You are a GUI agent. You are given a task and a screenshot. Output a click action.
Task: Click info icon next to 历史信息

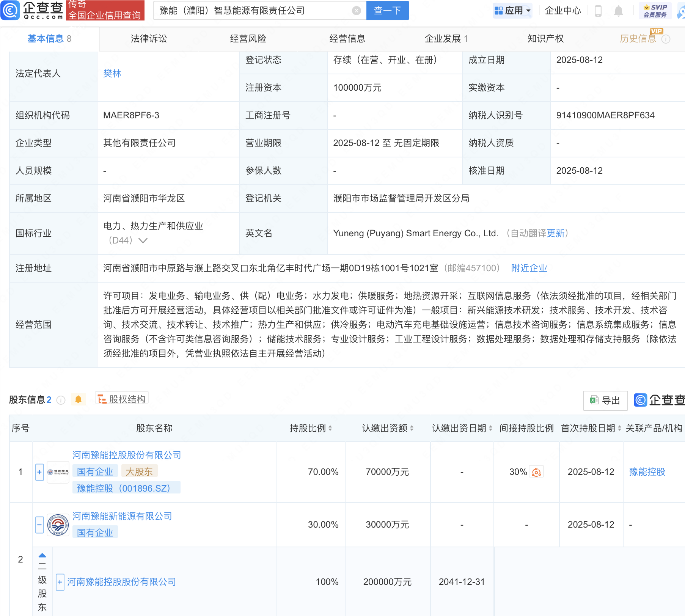(x=666, y=39)
